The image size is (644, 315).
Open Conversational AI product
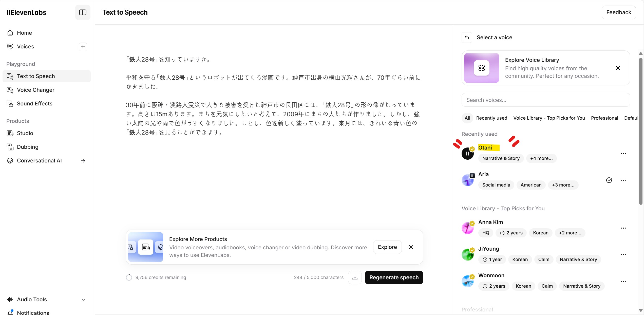[x=47, y=161]
